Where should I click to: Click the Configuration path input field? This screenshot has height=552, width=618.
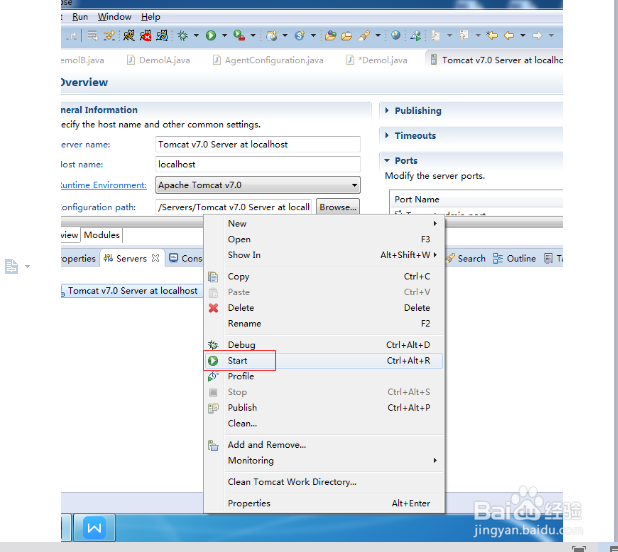(x=233, y=207)
